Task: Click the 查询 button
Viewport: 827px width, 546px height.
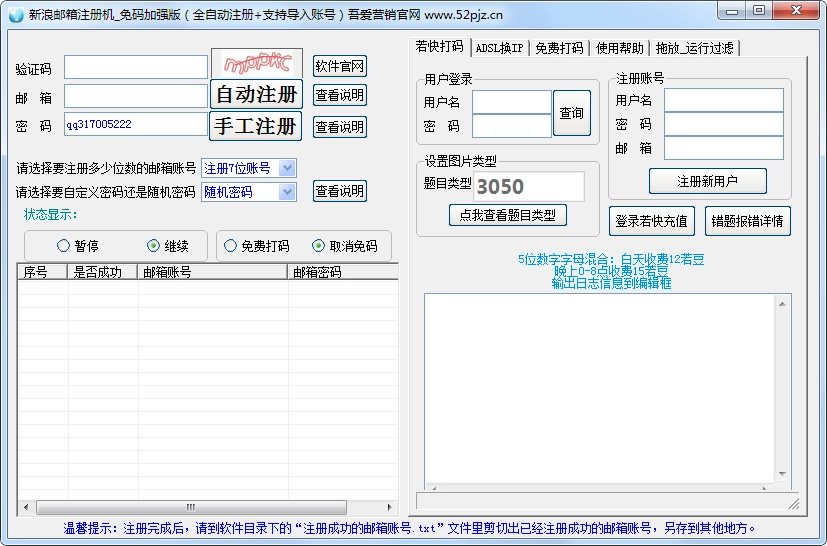Action: [x=572, y=112]
